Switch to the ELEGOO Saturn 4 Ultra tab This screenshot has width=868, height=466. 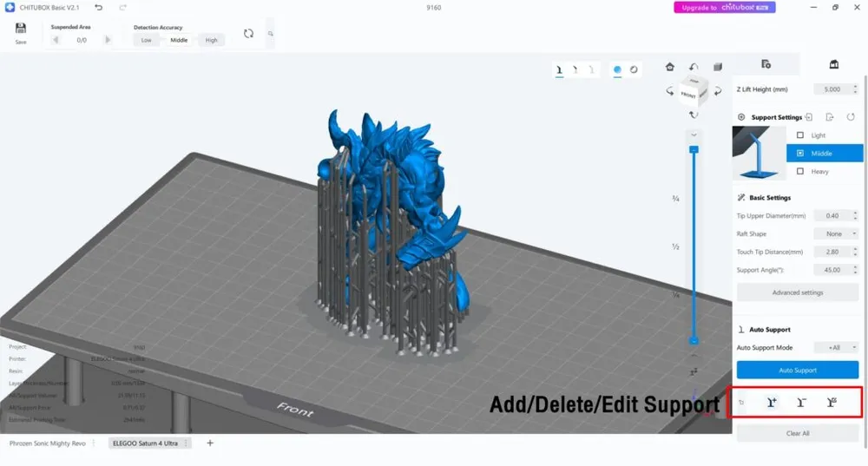pyautogui.click(x=144, y=443)
